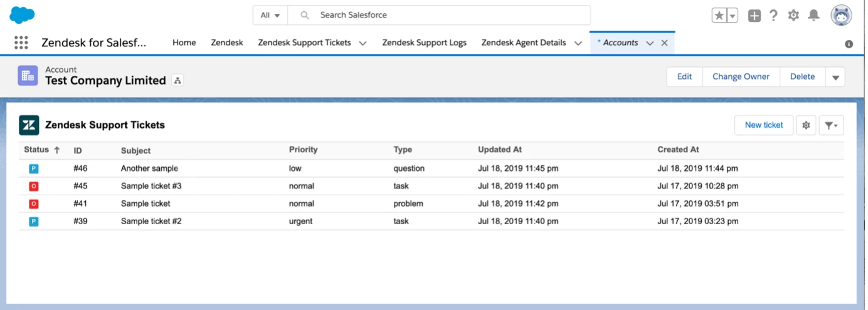The width and height of the screenshot is (868, 310).
Task: Expand Zendesk Agent Details tab chevron
Action: [x=578, y=43]
